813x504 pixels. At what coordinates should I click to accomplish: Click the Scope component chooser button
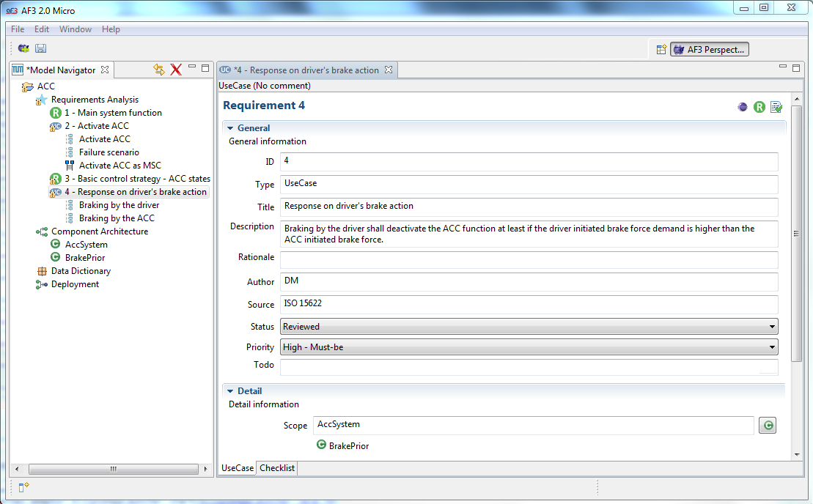click(768, 426)
